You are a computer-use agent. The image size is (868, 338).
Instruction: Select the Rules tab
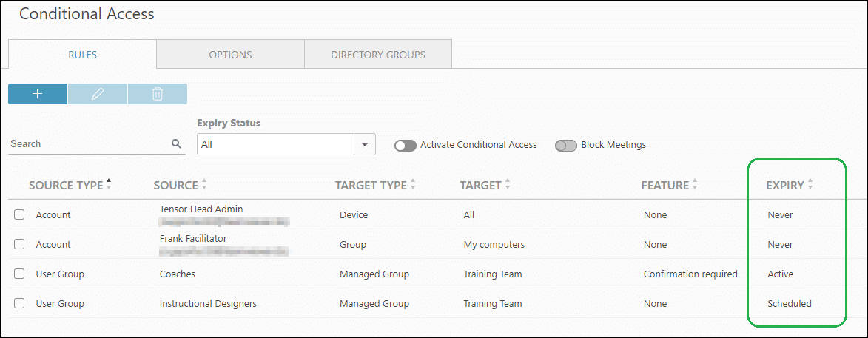pyautogui.click(x=82, y=55)
